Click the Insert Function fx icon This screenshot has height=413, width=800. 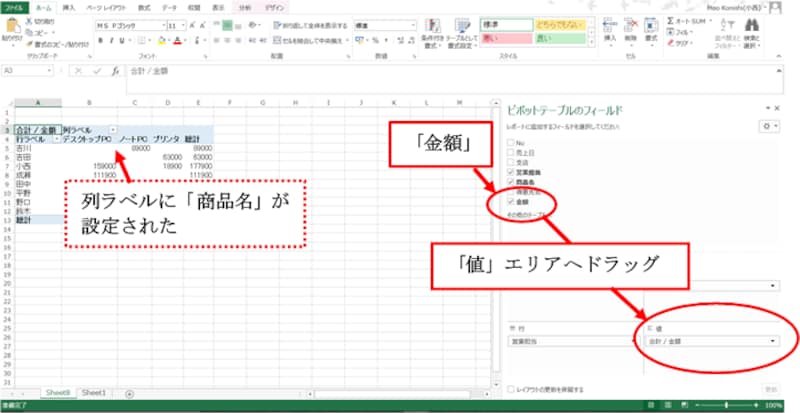[x=117, y=72]
